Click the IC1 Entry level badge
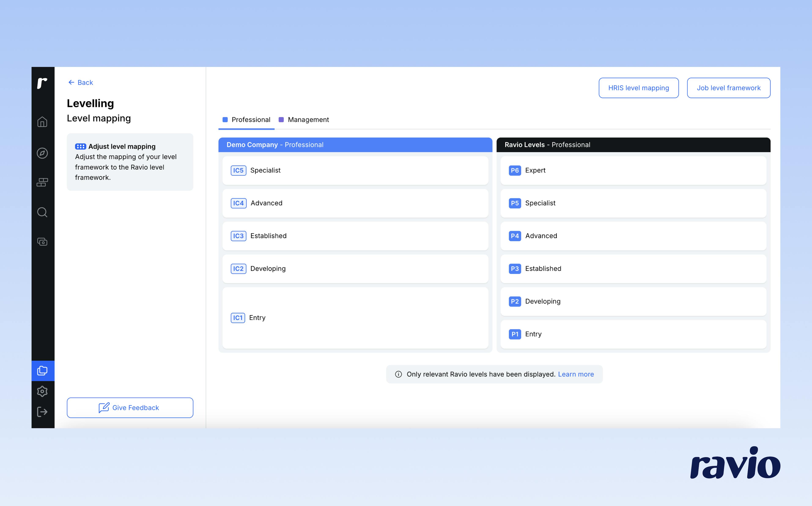Image resolution: width=812 pixels, height=506 pixels. tap(238, 318)
